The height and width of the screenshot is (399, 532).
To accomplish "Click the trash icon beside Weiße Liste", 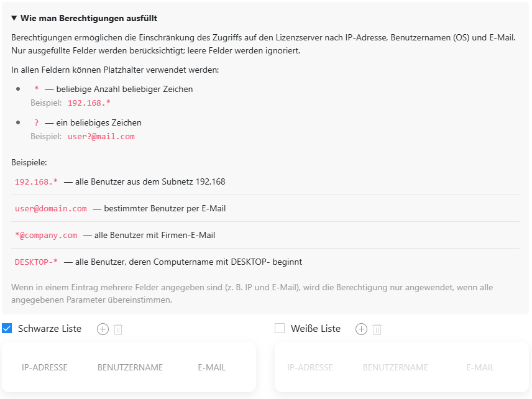I will (x=377, y=329).
